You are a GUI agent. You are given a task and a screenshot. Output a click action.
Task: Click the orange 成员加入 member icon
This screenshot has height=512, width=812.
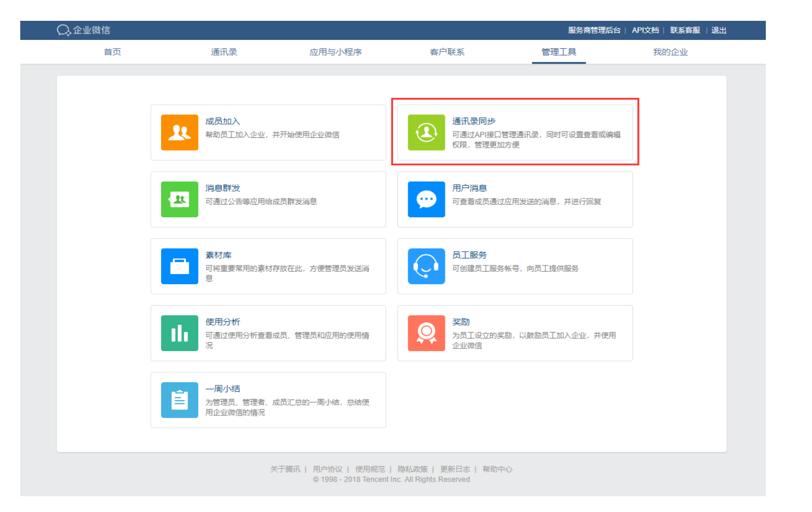179,132
